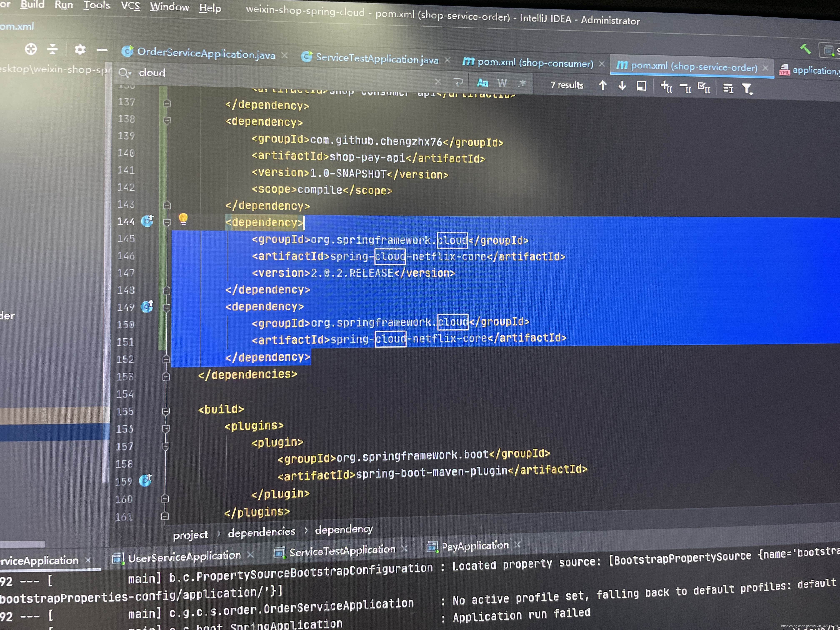The height and width of the screenshot is (630, 840).
Task: Toggle multiline search options icon
Action: pyautogui.click(x=728, y=89)
